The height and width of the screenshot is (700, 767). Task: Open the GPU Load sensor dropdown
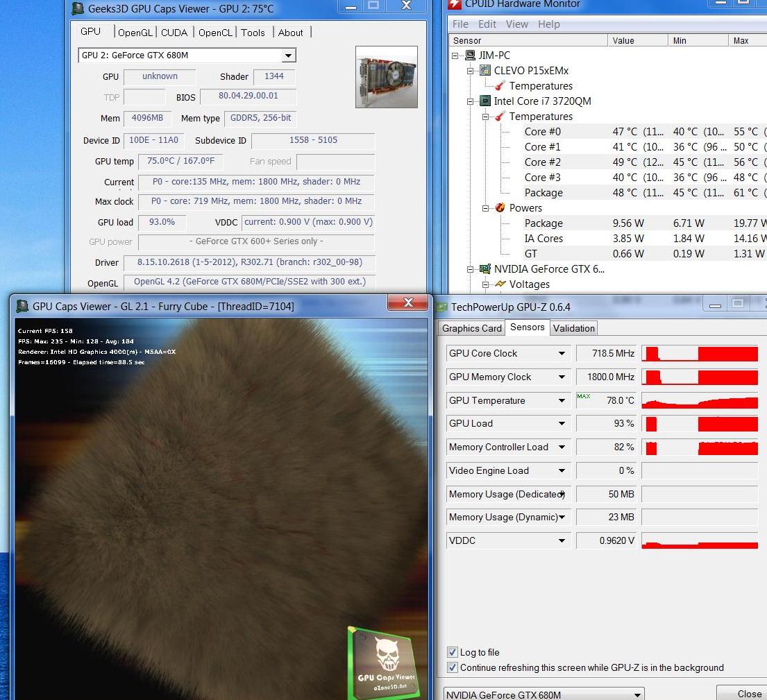click(x=562, y=423)
